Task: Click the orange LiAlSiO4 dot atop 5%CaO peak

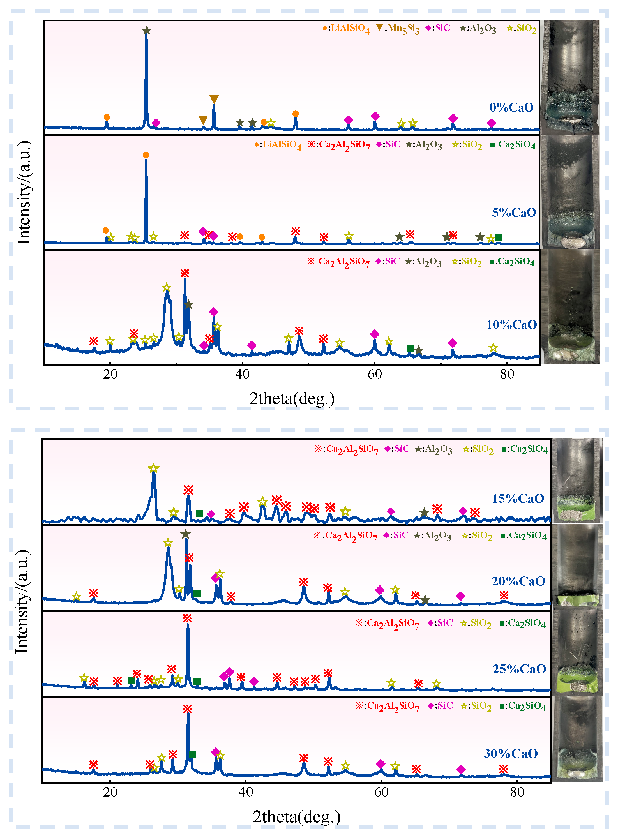Action: click(146, 155)
